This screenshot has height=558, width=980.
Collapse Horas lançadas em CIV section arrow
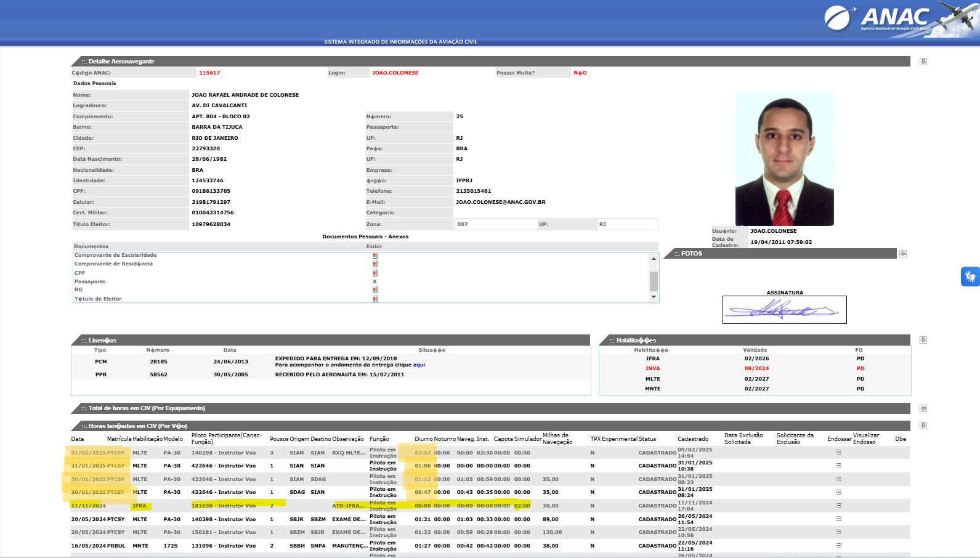(x=923, y=426)
